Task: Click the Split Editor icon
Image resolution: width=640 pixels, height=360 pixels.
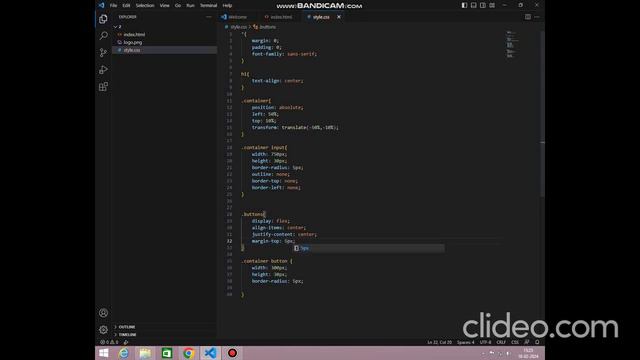Action: (528, 17)
